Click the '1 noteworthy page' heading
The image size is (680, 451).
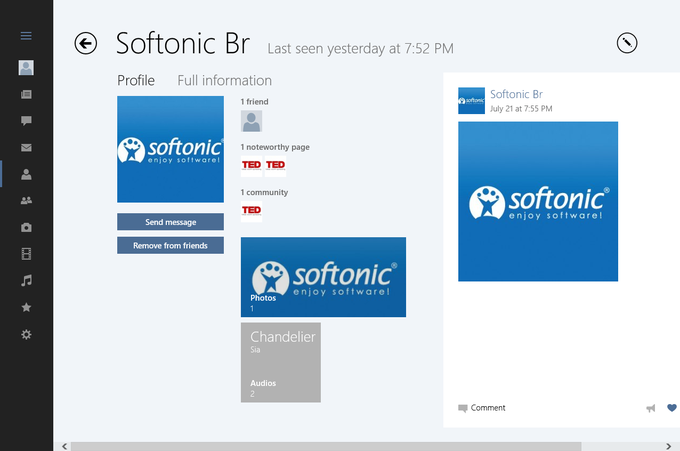275,147
